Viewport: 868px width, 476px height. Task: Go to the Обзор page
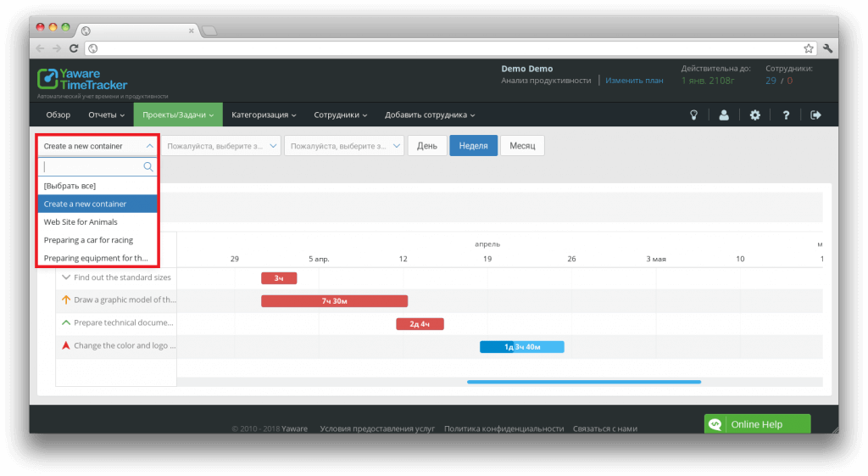(58, 115)
